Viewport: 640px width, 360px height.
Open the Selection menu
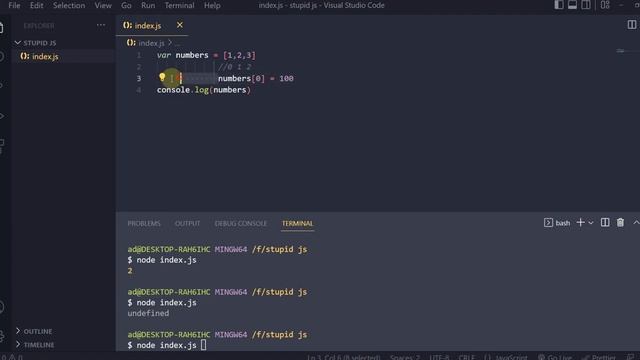click(x=69, y=5)
